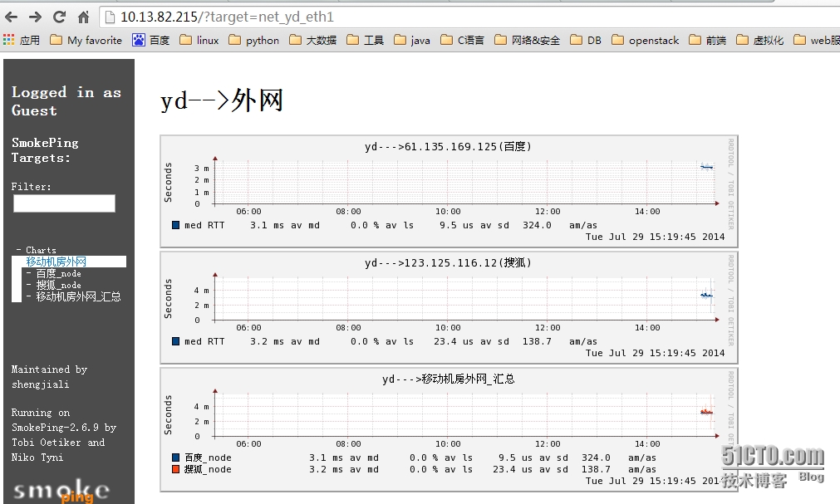Click the blue med RTT legend swatch in 搜狐 graph
Screen dimensions: 840x504
175,341
